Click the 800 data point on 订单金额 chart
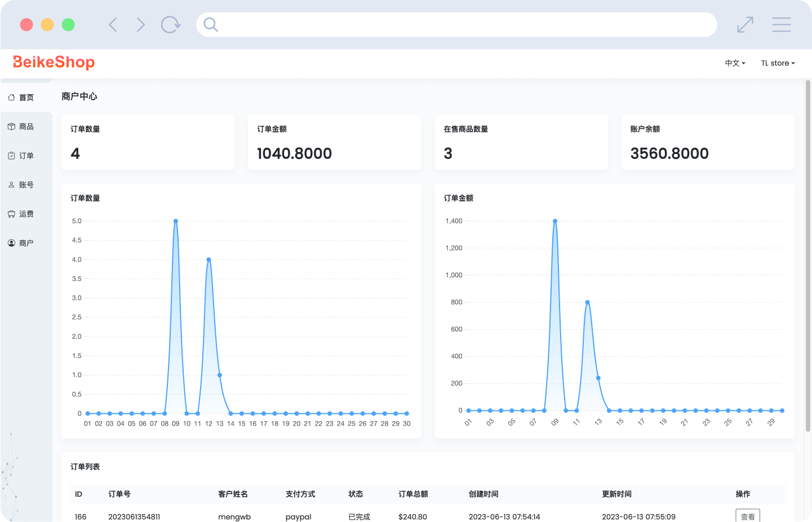This screenshot has height=522, width=812. pos(588,302)
